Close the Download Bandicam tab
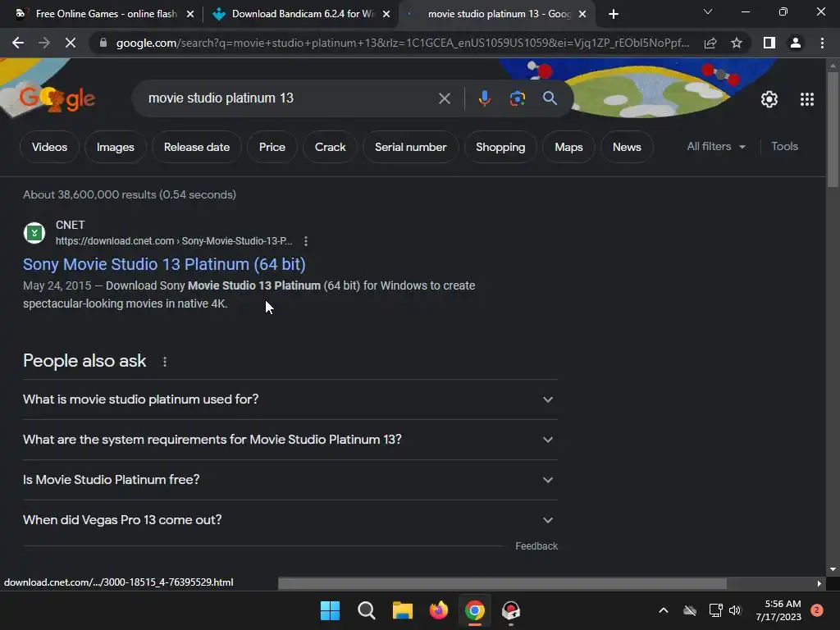This screenshot has height=630, width=840. click(386, 15)
